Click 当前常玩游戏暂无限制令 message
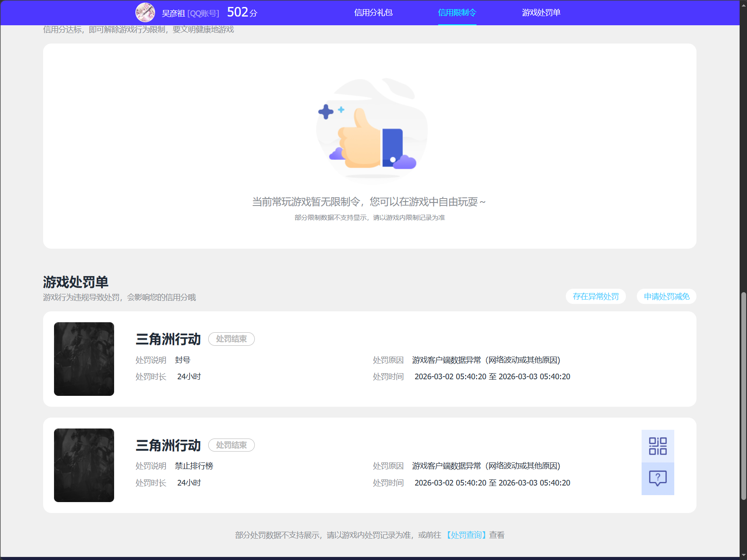Screen dimensions: 747x560 [369, 202]
